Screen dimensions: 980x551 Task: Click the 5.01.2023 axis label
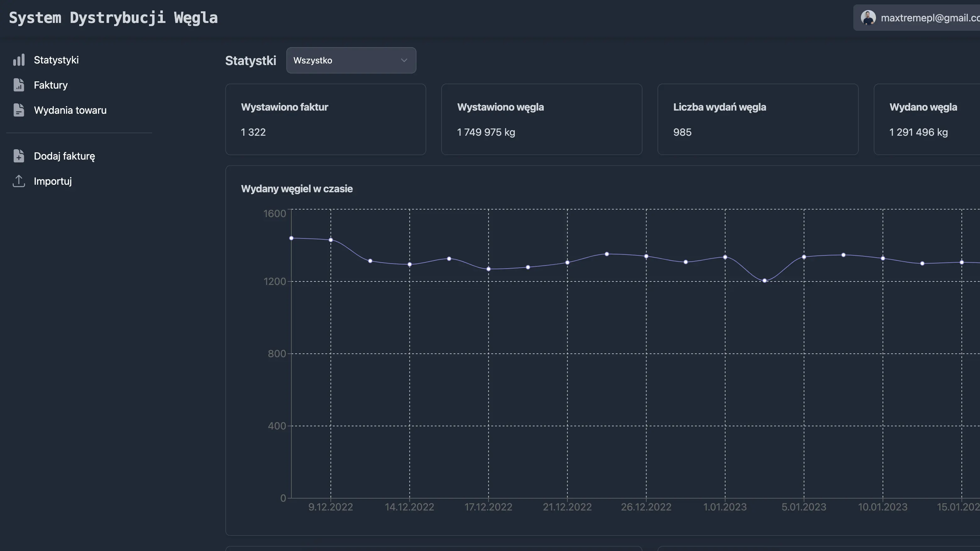[804, 507]
